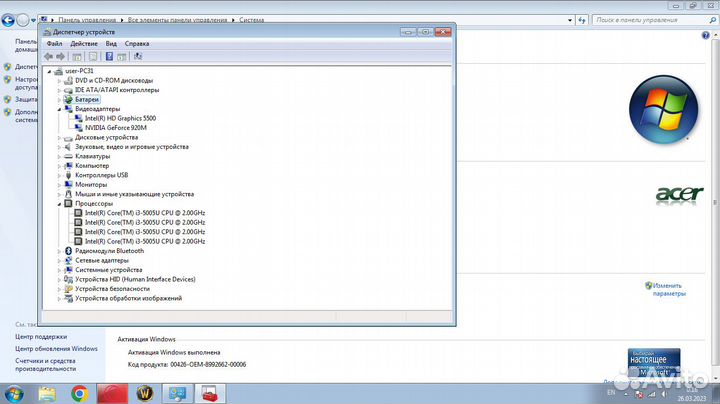
Task: Open Центр обновления Windows link
Action: tap(56, 349)
